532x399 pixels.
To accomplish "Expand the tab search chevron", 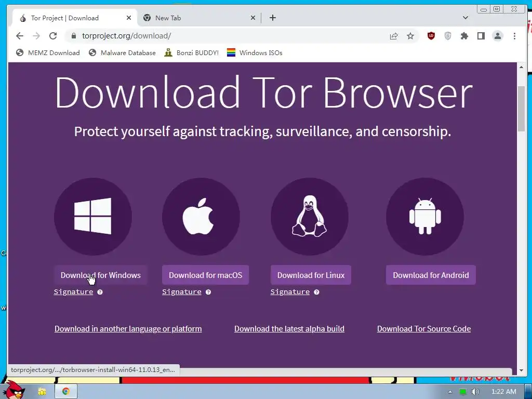I will tap(465, 18).
